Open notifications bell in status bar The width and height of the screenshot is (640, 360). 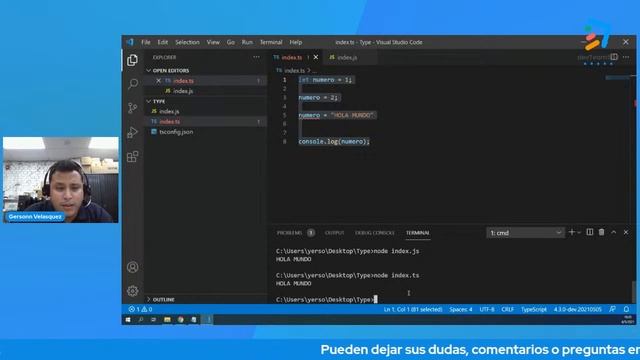pyautogui.click(x=626, y=309)
